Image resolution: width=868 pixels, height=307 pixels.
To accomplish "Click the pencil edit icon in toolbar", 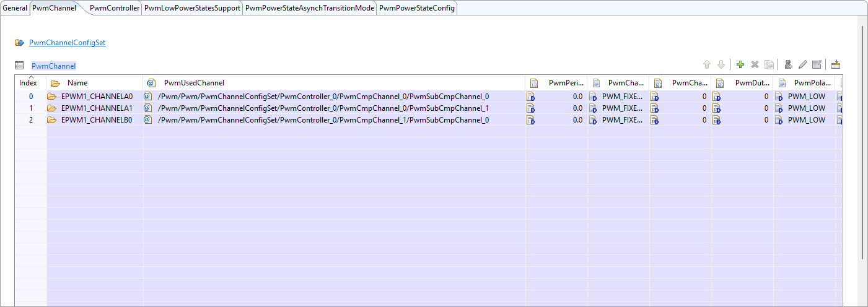I will [802, 64].
